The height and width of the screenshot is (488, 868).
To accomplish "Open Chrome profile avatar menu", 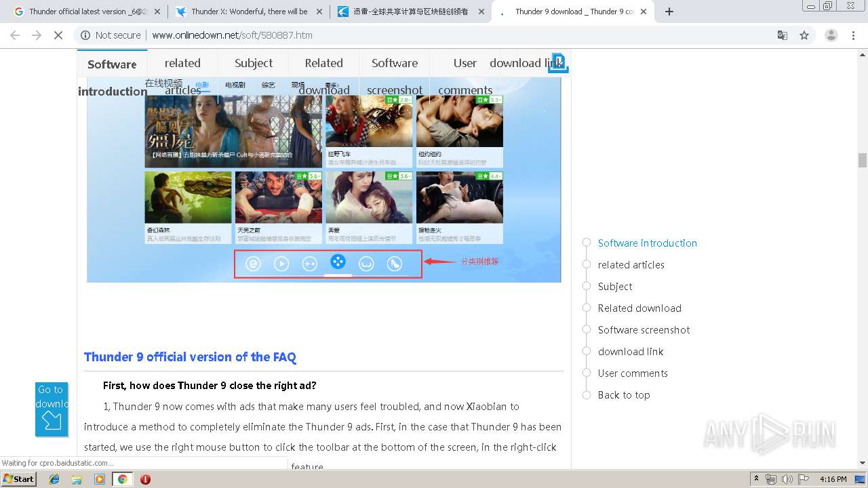I will pos(831,35).
